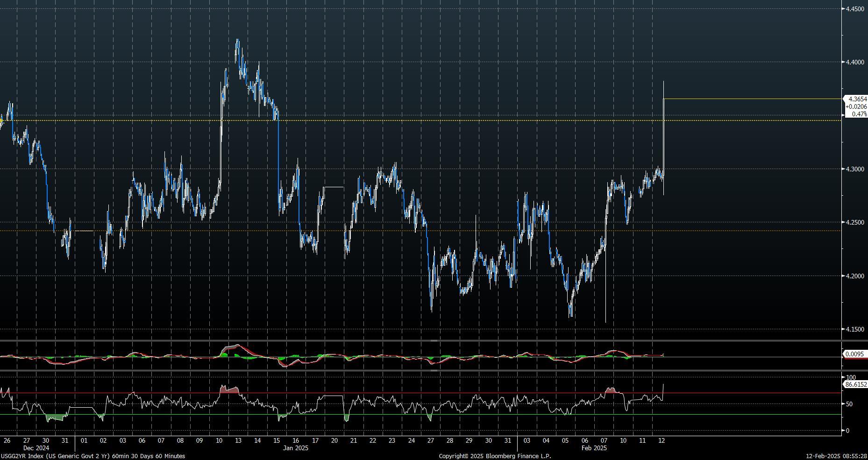Click the USGG2YR Index chart description text

click(93, 456)
